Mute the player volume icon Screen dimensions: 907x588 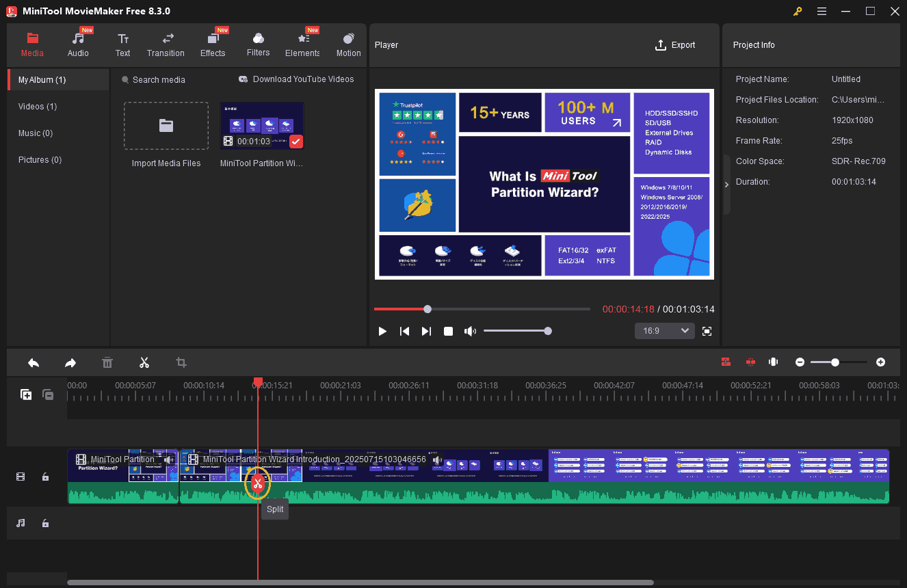coord(470,331)
